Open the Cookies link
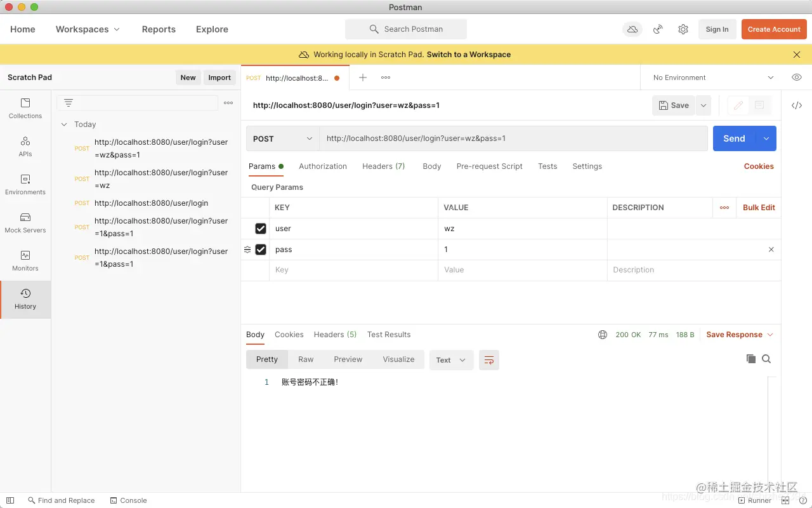This screenshot has width=812, height=508. coord(759,166)
